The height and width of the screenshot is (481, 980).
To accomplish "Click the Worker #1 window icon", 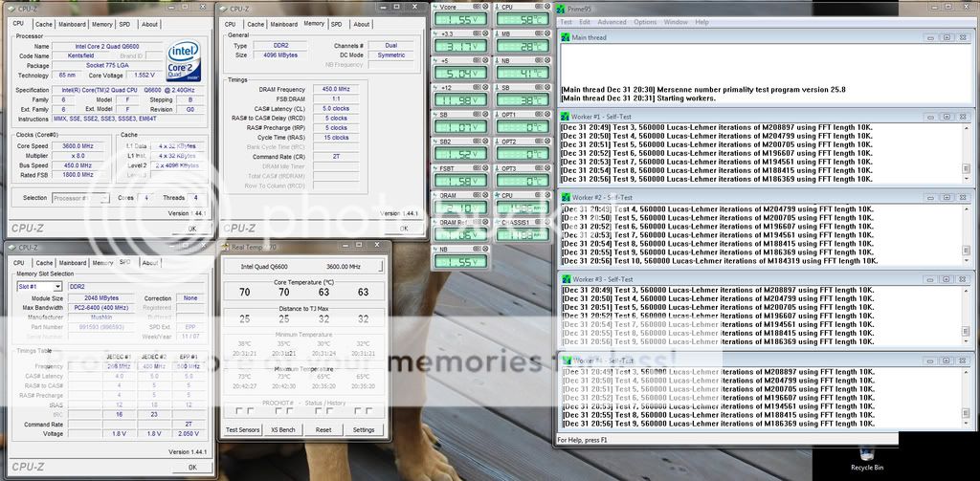I will pos(567,117).
